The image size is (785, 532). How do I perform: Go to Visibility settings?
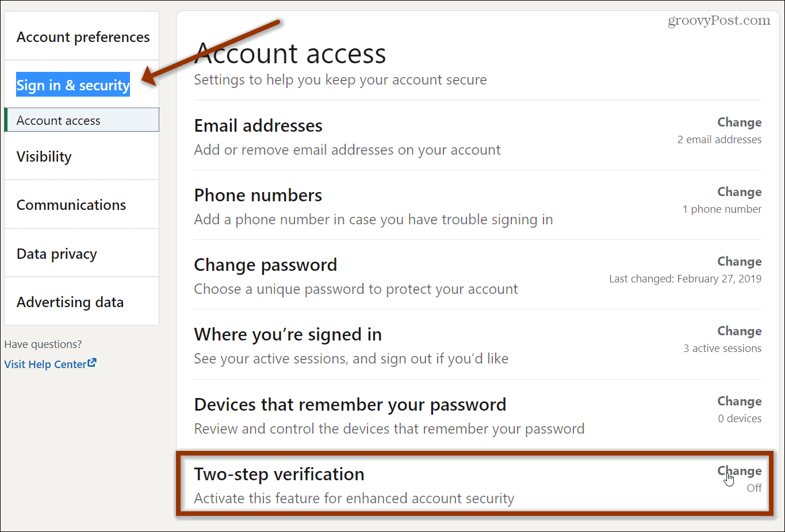[44, 156]
